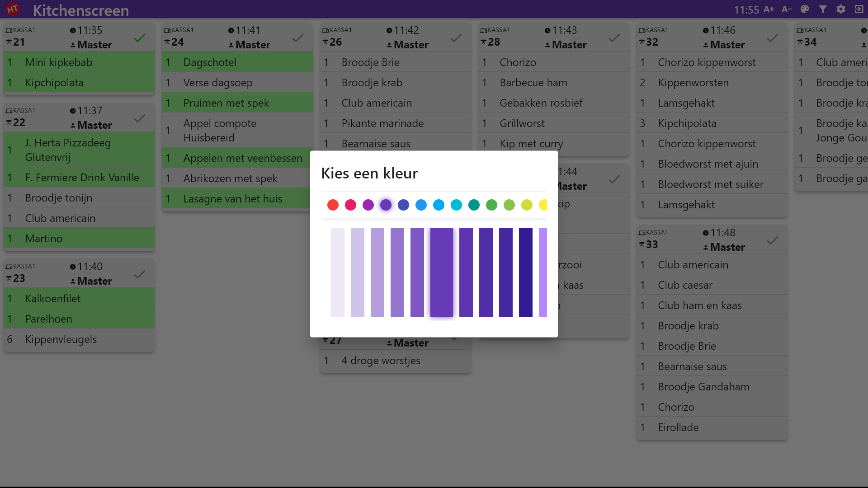Check off order 24 with checkmark
868x488 pixels.
coord(298,38)
